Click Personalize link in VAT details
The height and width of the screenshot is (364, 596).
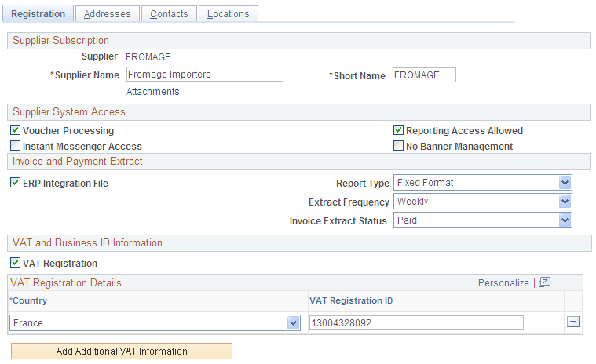click(503, 283)
